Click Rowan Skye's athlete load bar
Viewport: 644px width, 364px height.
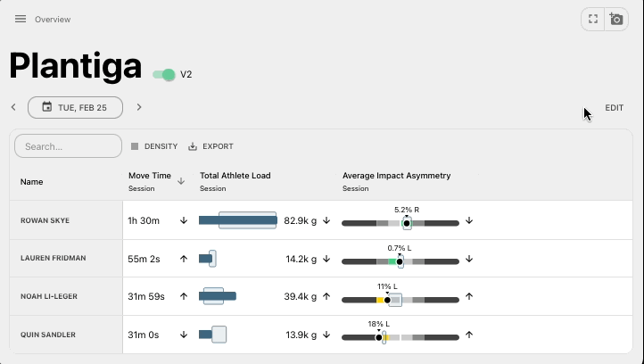pos(238,220)
